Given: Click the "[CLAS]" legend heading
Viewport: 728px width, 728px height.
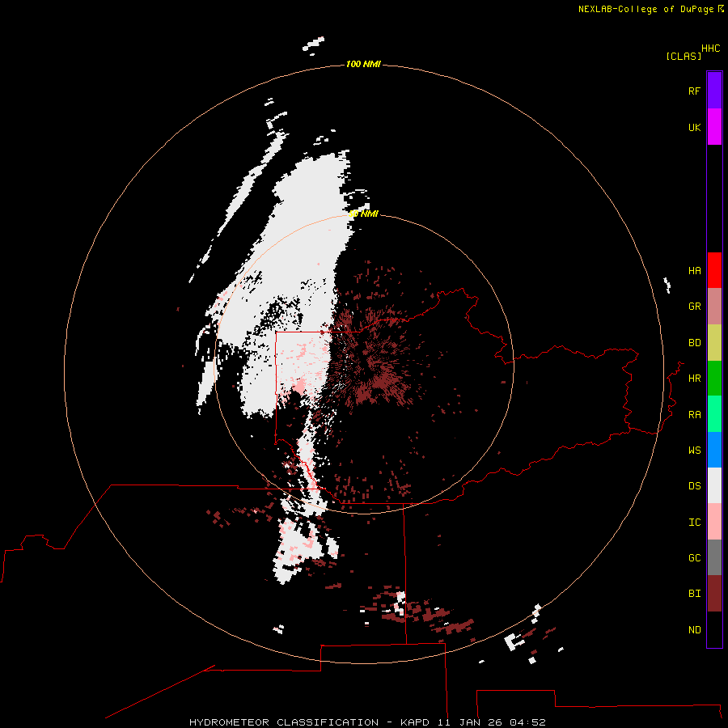Looking at the screenshot, I should (684, 56).
